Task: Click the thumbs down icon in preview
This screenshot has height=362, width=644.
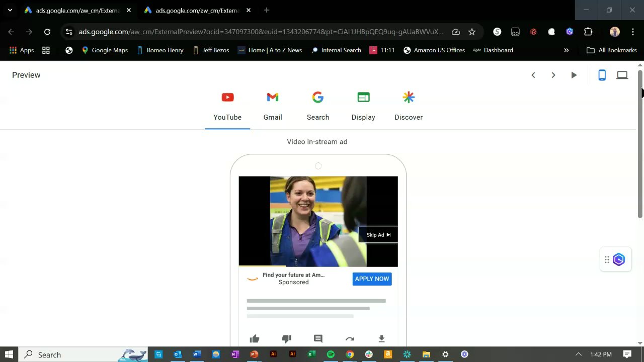Action: coord(286,339)
